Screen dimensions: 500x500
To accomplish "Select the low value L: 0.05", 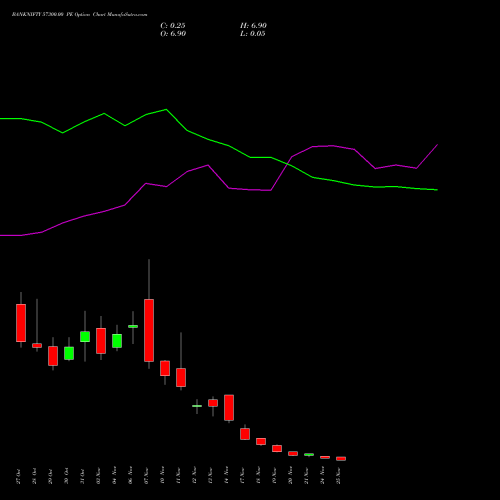I will 253,34.
